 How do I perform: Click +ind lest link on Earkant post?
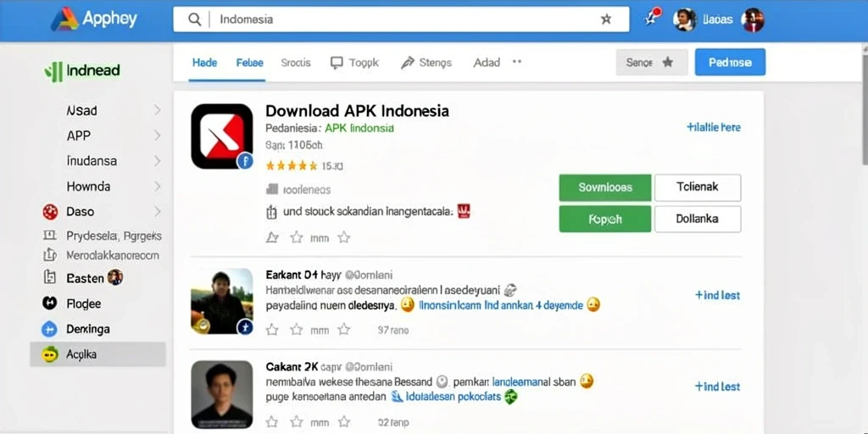click(x=717, y=295)
